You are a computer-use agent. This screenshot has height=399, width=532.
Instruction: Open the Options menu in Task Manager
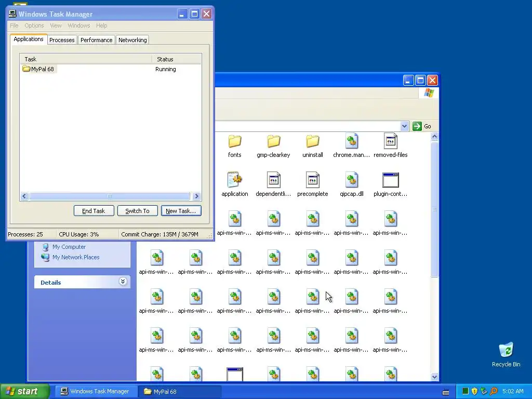pos(34,25)
